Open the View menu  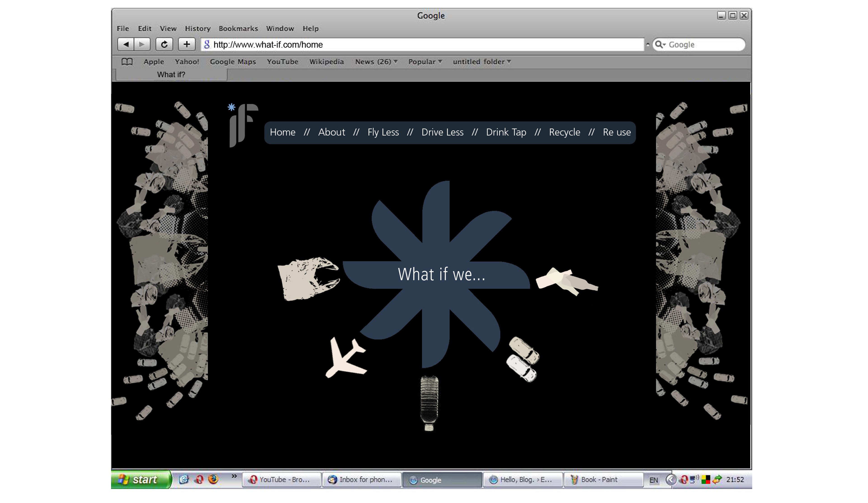tap(168, 28)
